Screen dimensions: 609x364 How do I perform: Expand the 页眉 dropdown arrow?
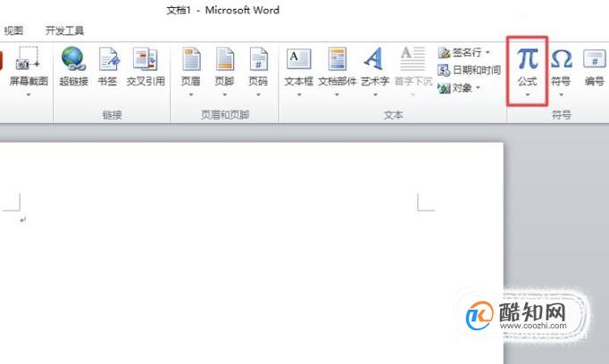point(191,95)
